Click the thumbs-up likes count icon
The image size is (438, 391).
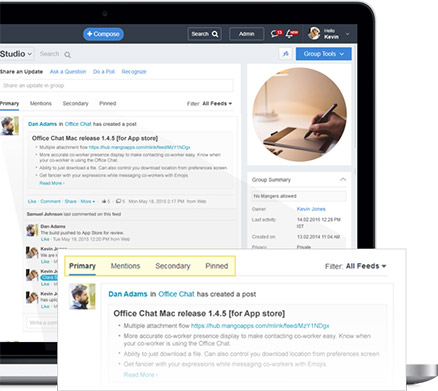coord(104,201)
